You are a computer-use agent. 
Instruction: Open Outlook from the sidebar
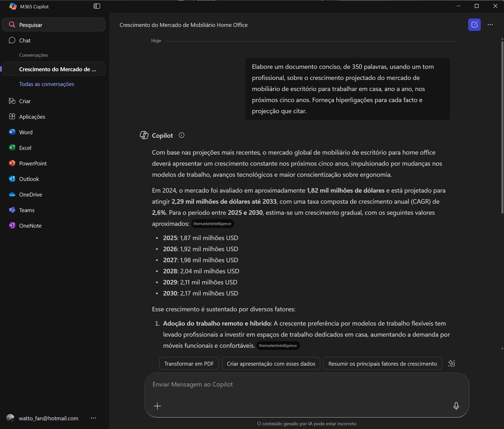[29, 179]
